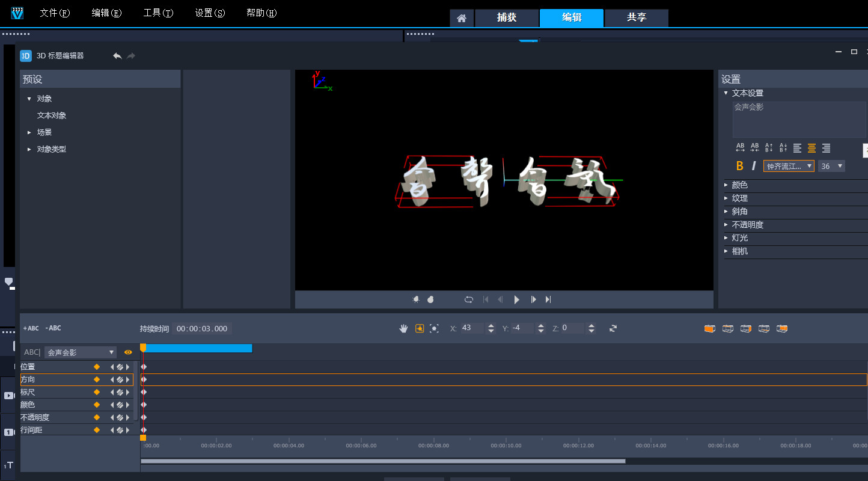This screenshot has height=481, width=868.
Task: Toggle loop playback
Action: click(469, 299)
